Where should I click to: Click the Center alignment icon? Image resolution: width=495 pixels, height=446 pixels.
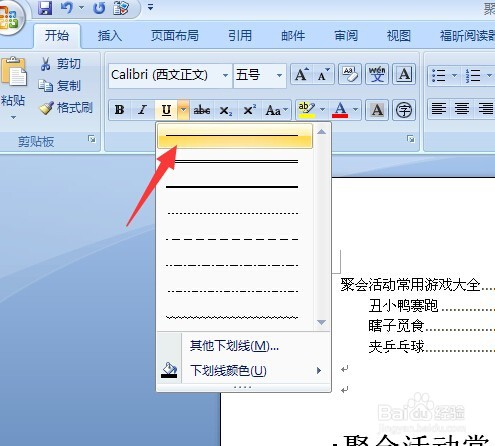[462, 109]
